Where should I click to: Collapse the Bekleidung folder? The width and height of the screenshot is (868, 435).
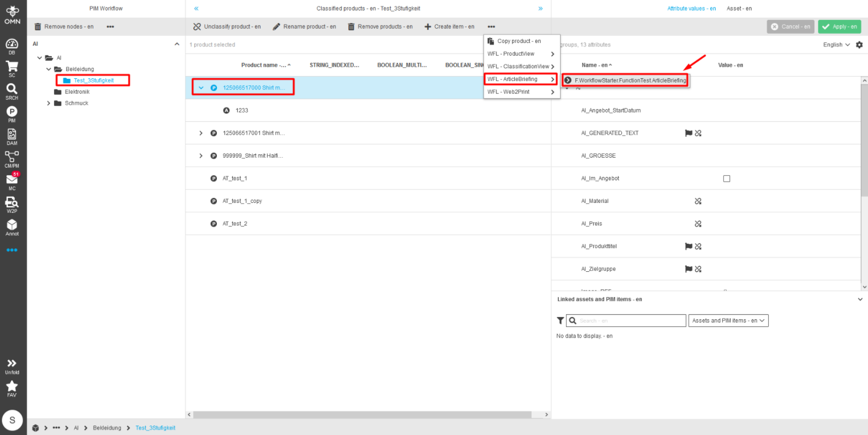point(49,69)
